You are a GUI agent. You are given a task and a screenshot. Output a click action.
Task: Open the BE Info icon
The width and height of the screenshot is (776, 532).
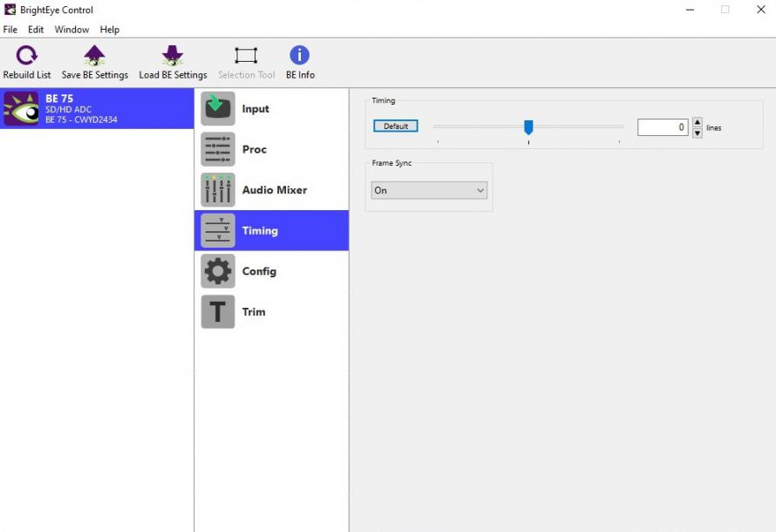[299, 55]
